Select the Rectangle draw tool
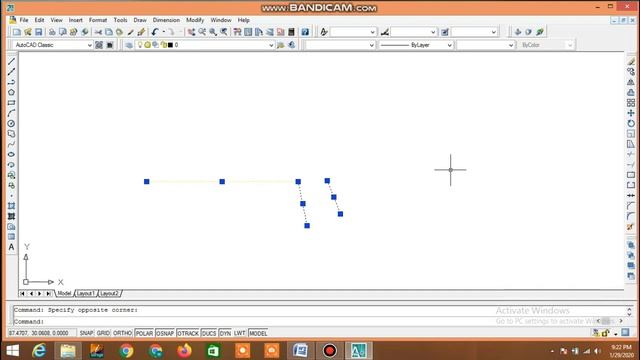640x360 pixels. tap(11, 103)
